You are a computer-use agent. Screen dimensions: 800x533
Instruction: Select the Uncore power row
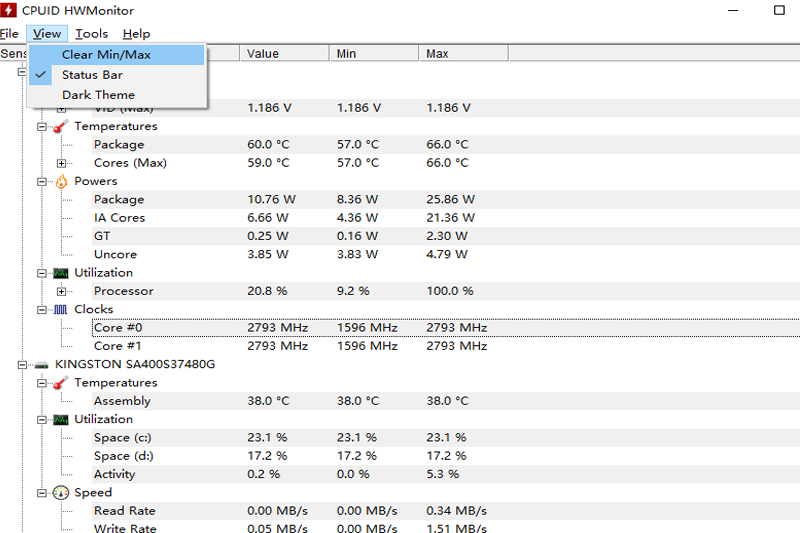pos(446,255)
